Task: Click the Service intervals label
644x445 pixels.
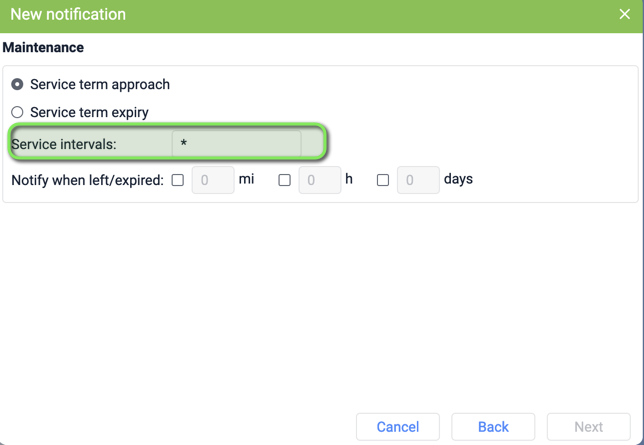Action: click(x=64, y=144)
